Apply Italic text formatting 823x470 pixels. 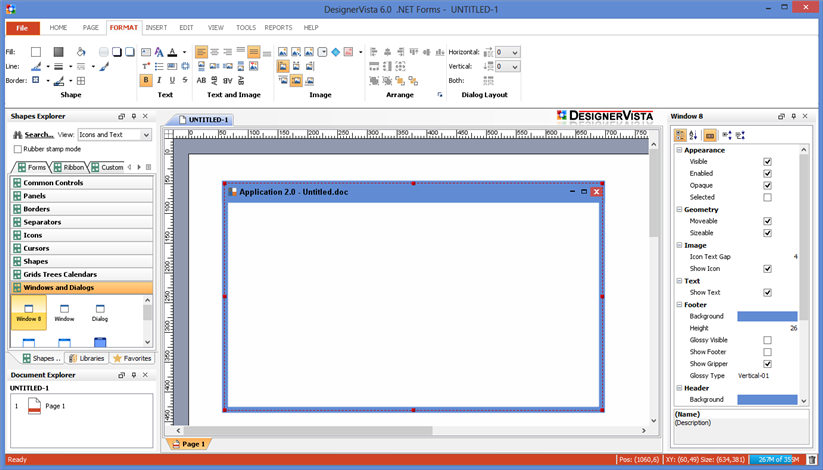159,80
